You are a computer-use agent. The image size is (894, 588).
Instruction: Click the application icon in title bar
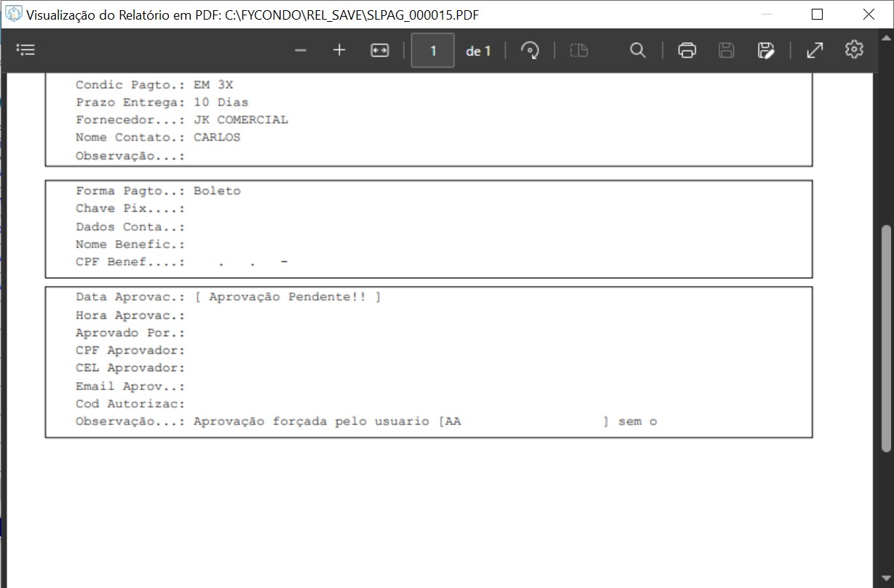point(13,15)
